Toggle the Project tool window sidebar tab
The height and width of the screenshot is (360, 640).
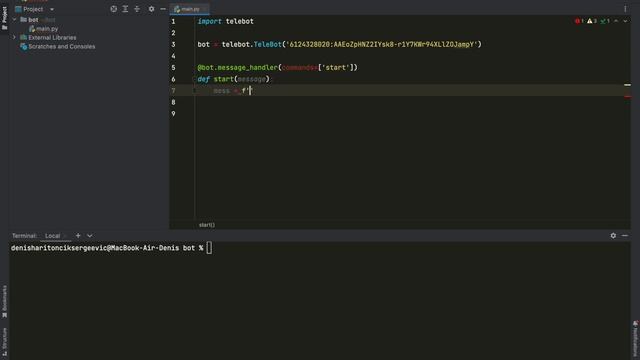4,18
